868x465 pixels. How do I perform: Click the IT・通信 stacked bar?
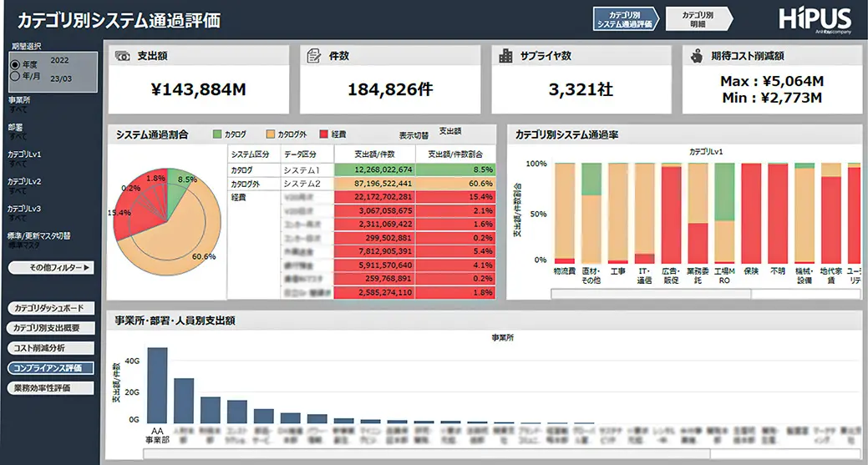click(x=644, y=213)
